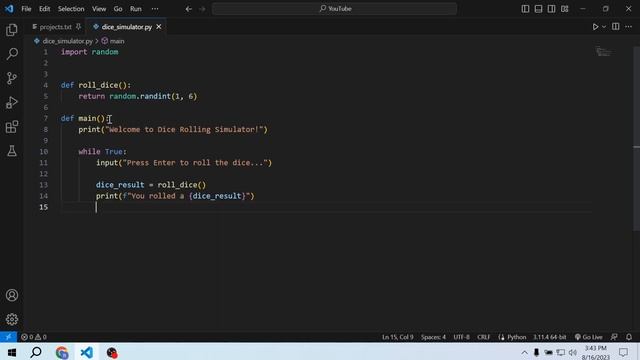This screenshot has height=360, width=640.
Task: Run the Python file with play button
Action: pos(595,27)
